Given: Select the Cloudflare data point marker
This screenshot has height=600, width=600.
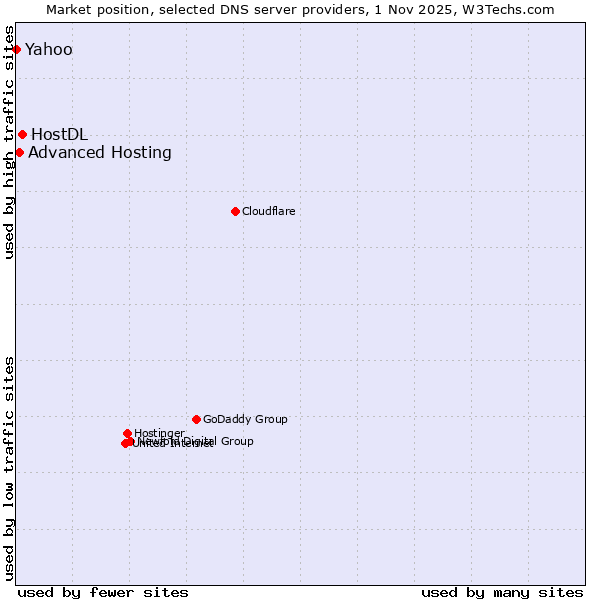Looking at the screenshot, I should point(235,211).
